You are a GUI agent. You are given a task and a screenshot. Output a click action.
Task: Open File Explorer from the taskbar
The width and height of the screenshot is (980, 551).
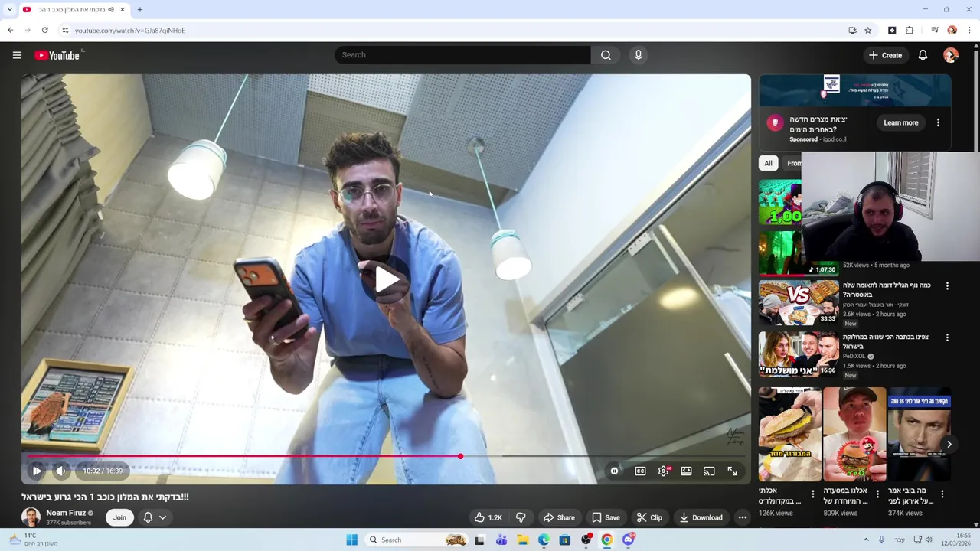point(522,540)
